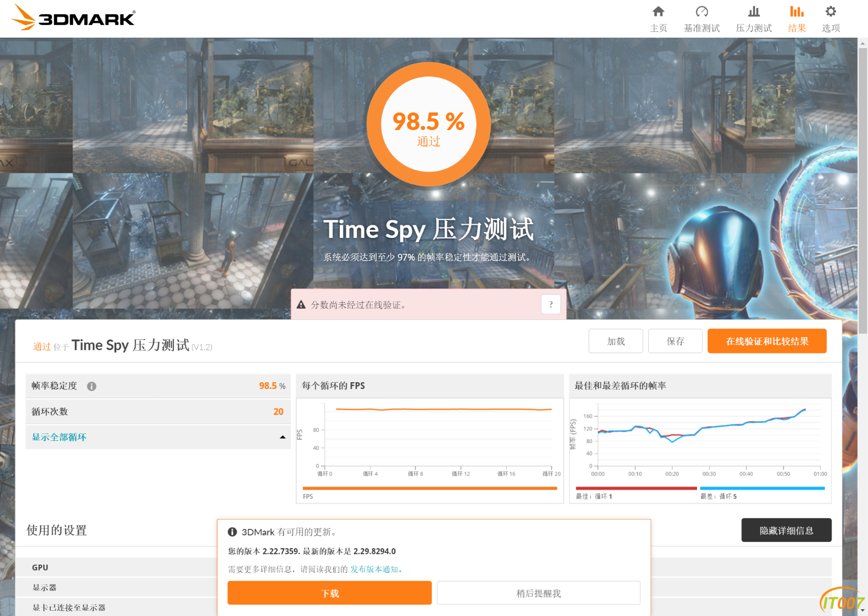Click the (V1.2) version label
The height and width of the screenshot is (616, 868).
[x=202, y=347]
